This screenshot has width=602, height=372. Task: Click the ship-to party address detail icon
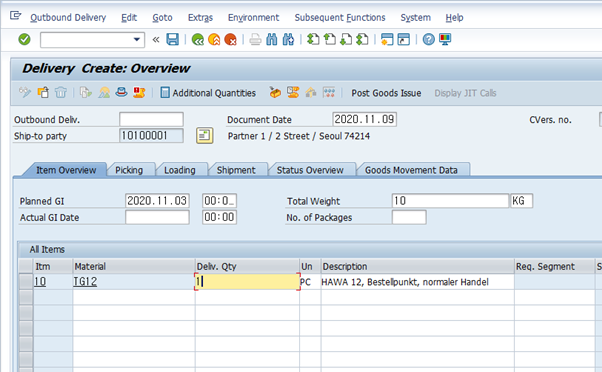tap(205, 136)
